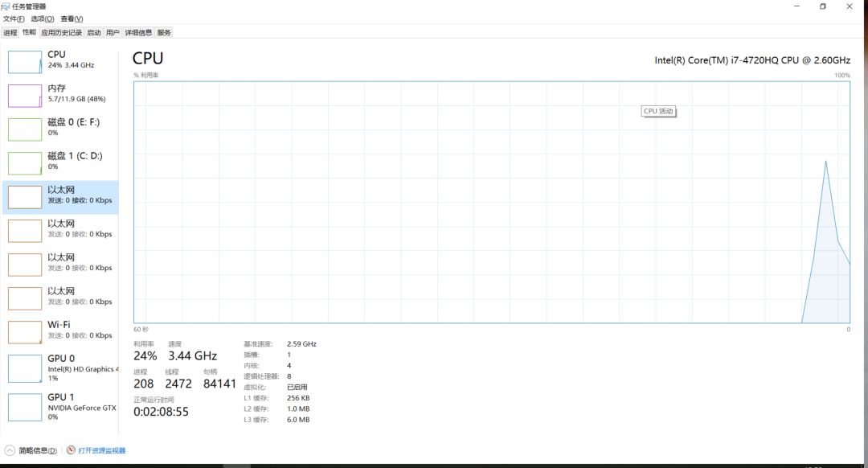Click the L1 cache 256 KB value
The height and width of the screenshot is (468, 868).
[x=298, y=398]
